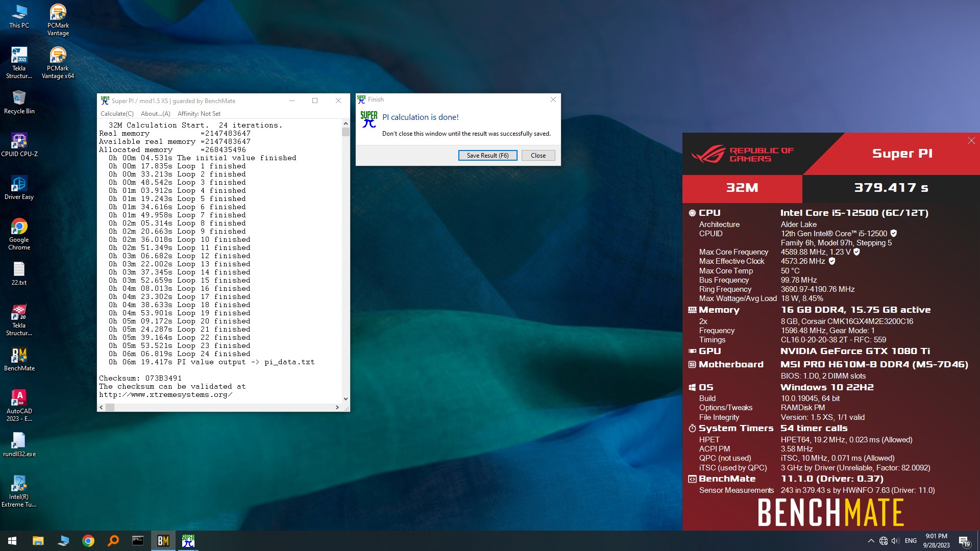Click the NVIDIA GeForce GTX 1080 Ti text
The height and width of the screenshot is (551, 980).
click(x=855, y=351)
